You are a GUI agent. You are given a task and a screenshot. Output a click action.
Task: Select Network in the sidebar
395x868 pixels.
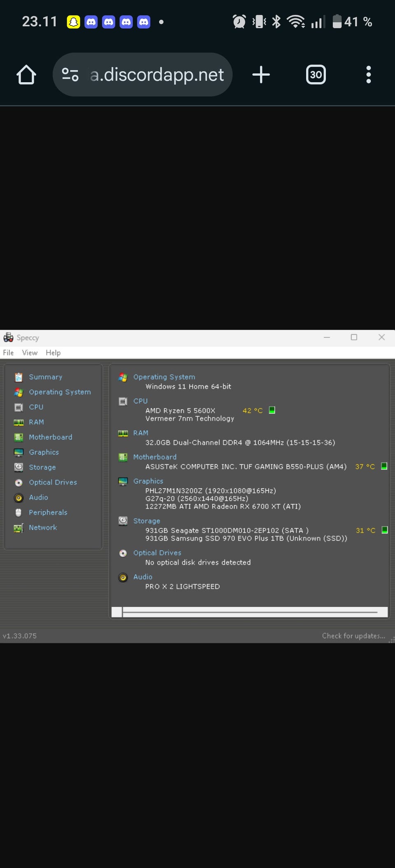tap(43, 527)
